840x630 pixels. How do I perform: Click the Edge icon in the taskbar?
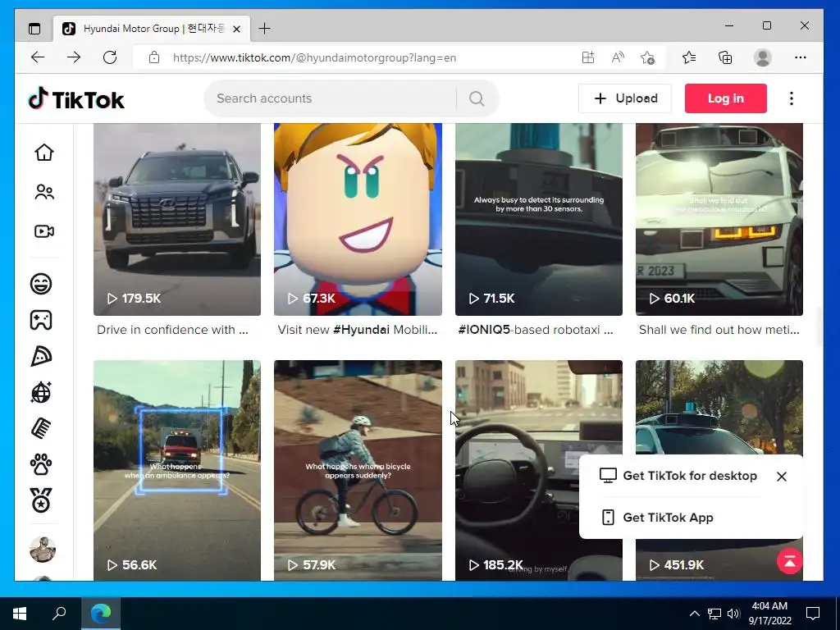(101, 614)
